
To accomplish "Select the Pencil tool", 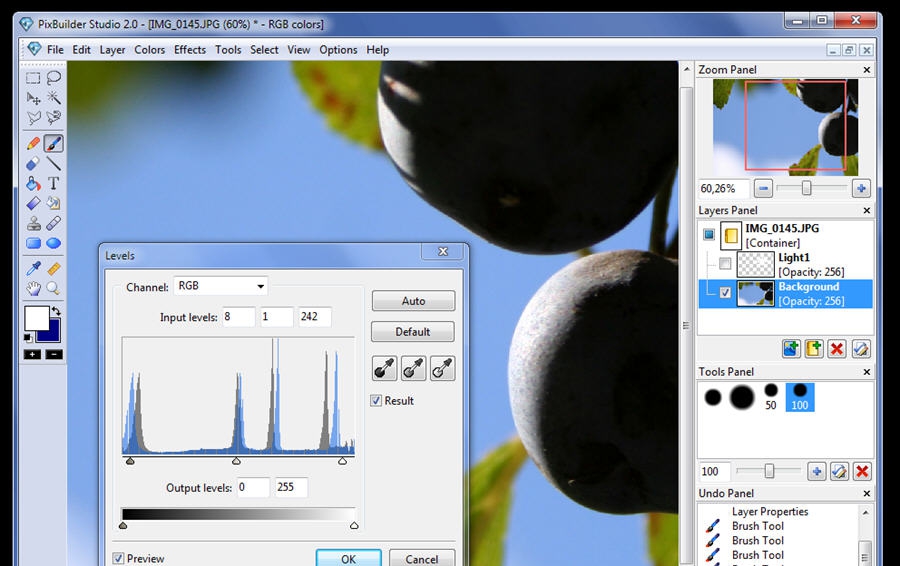I will (33, 144).
